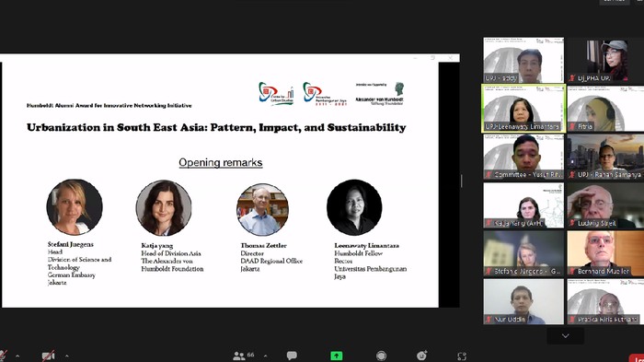Click muted mic icon on Bernhard Mueller's tile
The height and width of the screenshot is (362, 644).
(x=572, y=272)
